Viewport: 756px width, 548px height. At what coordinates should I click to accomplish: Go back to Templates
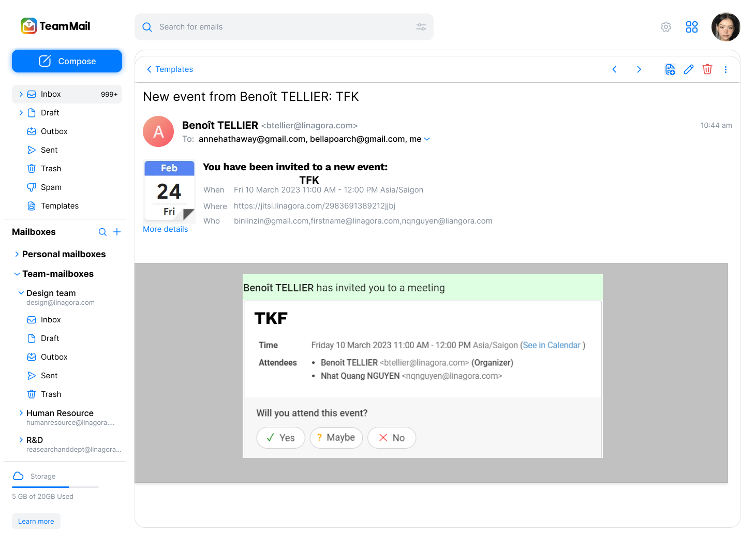[x=169, y=69]
